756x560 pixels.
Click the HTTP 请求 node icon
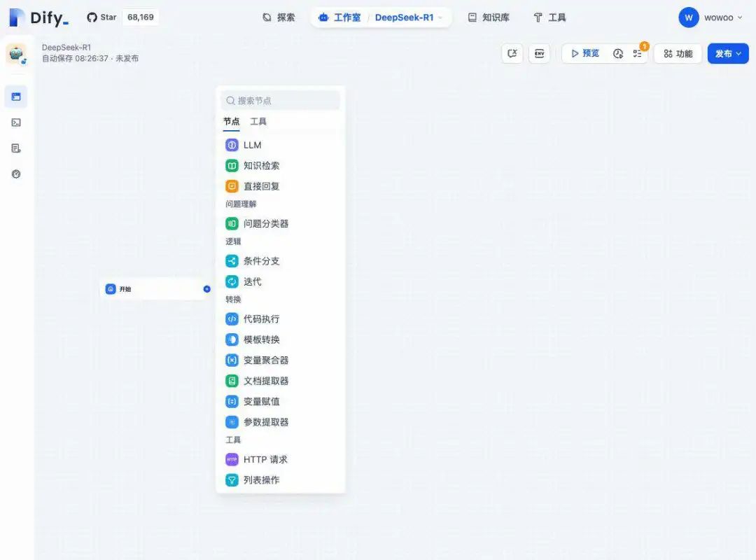(232, 459)
